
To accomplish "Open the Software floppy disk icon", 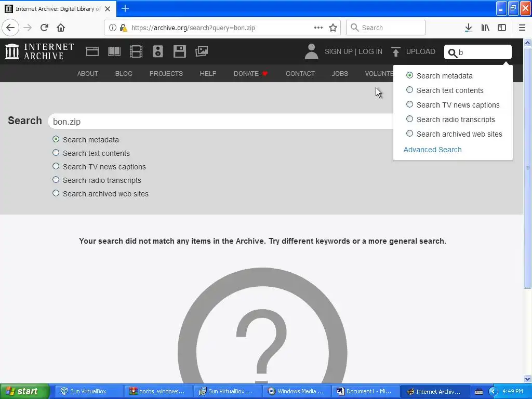I will (179, 51).
